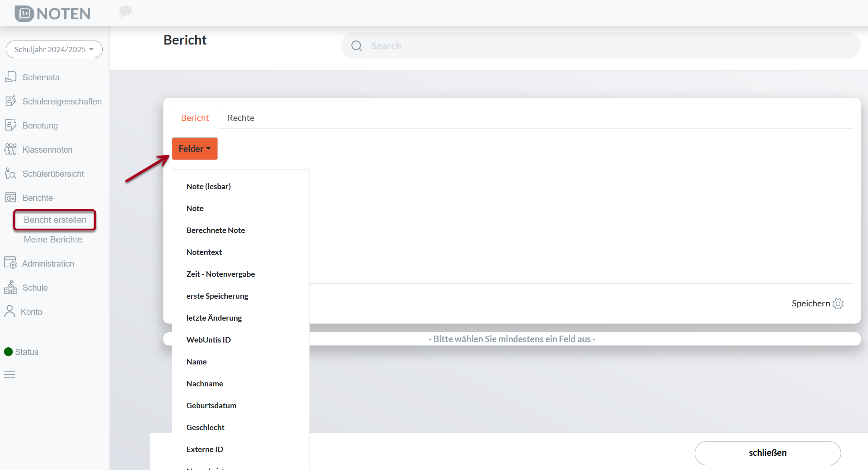The height and width of the screenshot is (470, 868).
Task: Click the Schülereigenschaften sidebar icon
Action: (x=11, y=101)
